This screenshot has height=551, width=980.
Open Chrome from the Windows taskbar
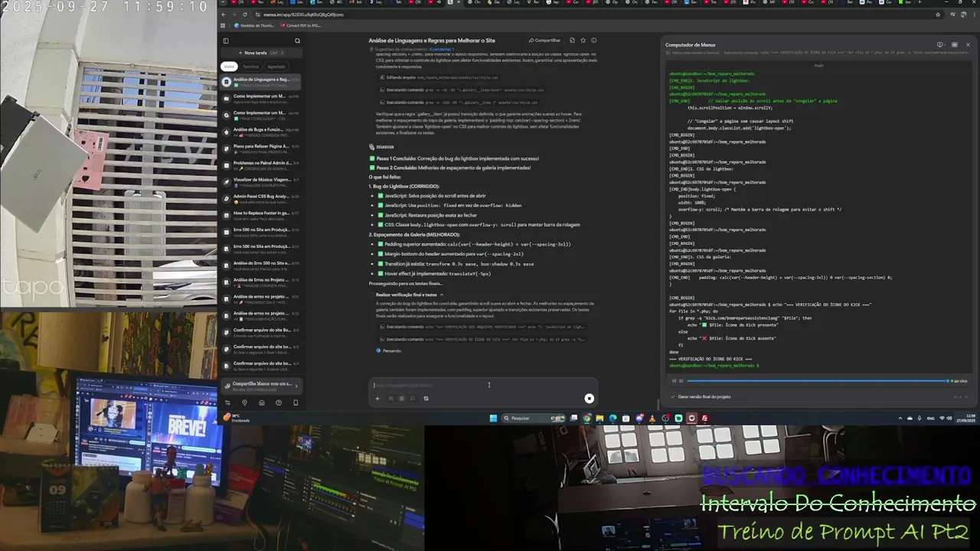point(586,418)
